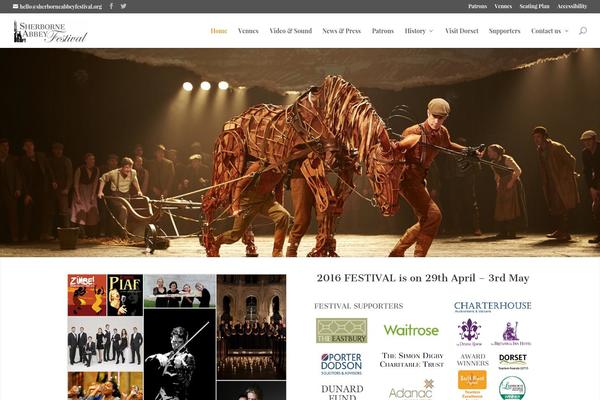This screenshot has width=600, height=400.
Task: Open the Venues main menu item
Action: (248, 31)
